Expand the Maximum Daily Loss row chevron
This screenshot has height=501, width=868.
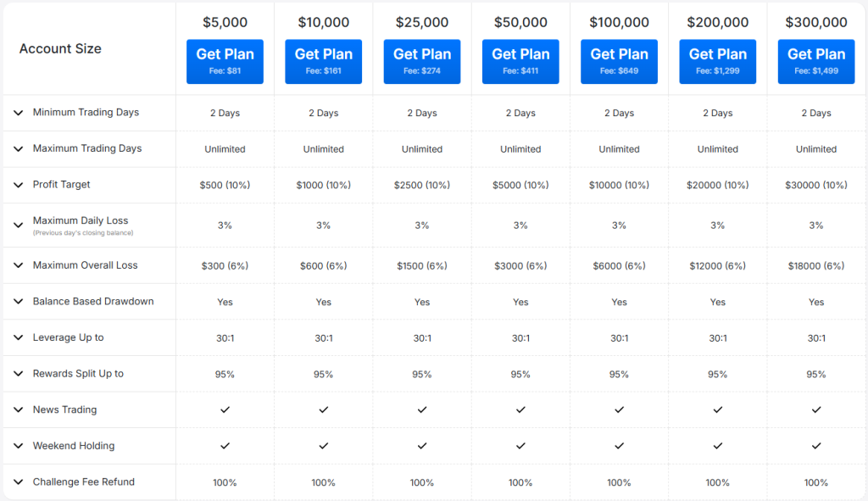click(18, 225)
